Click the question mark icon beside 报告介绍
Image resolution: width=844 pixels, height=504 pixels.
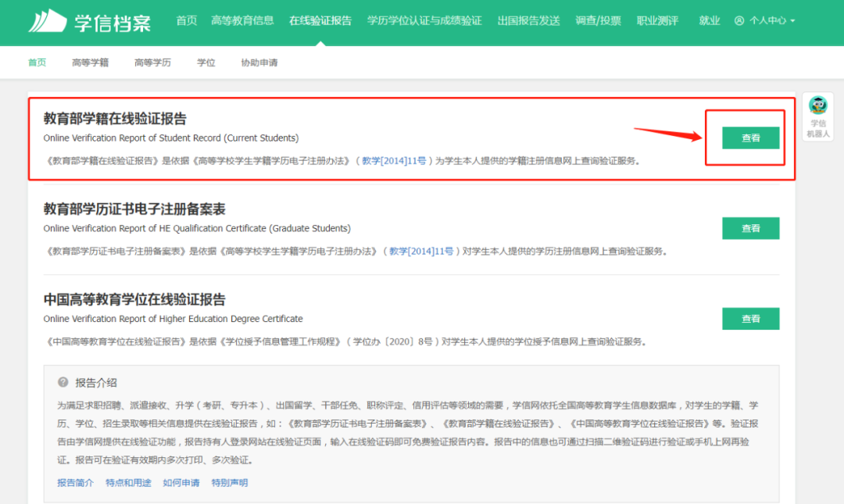pos(63,382)
